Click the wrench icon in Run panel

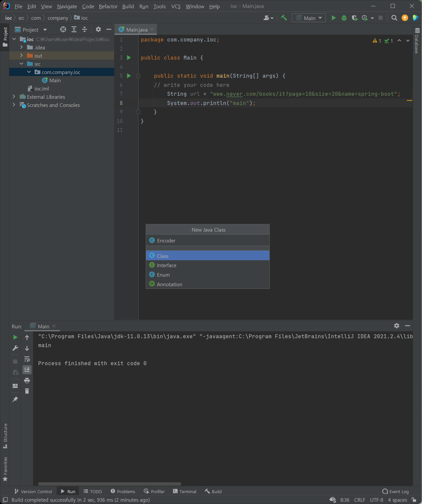tap(15, 348)
